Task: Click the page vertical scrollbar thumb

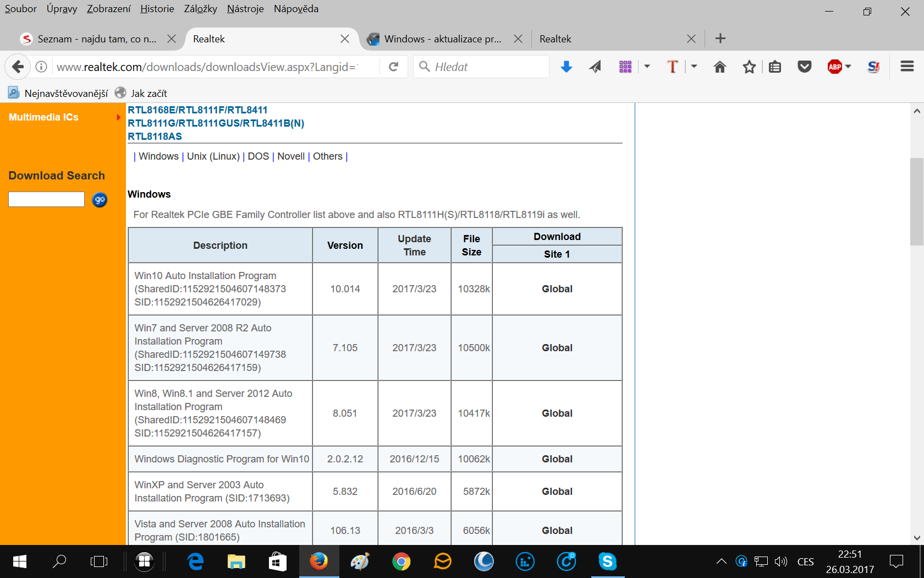Action: coord(917,201)
